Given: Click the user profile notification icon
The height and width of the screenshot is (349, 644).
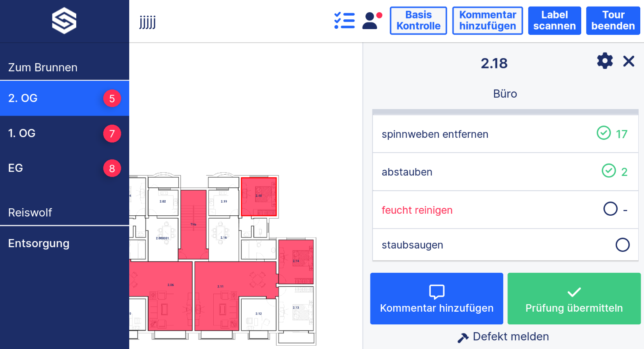Looking at the screenshot, I should coord(372,21).
